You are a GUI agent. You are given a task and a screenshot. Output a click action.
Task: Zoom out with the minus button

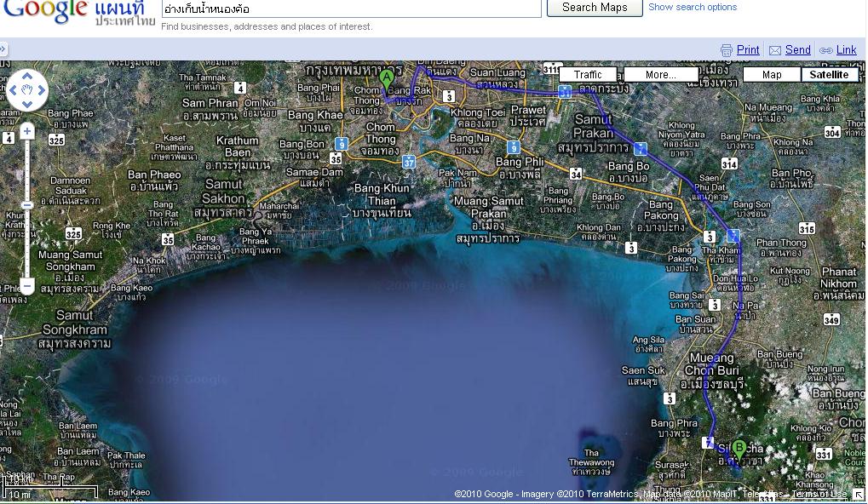(x=27, y=287)
